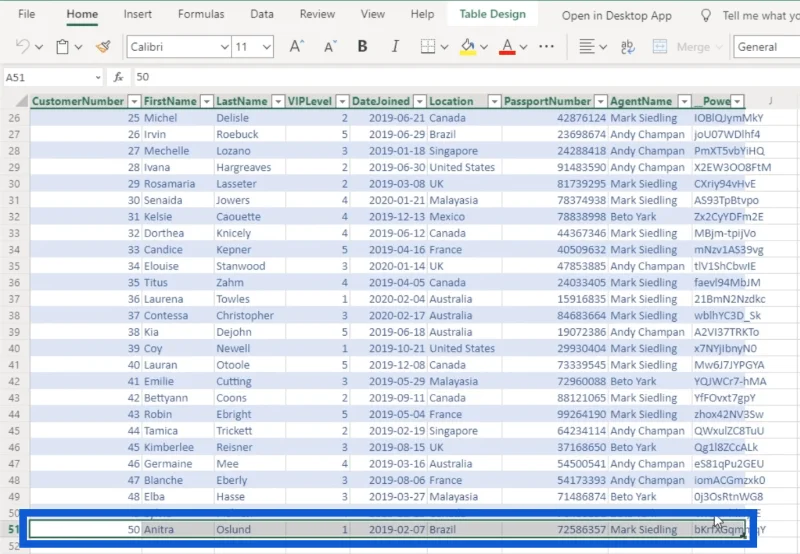The height and width of the screenshot is (554, 800).
Task: Click the Select All corner triangle
Action: pos(21,100)
